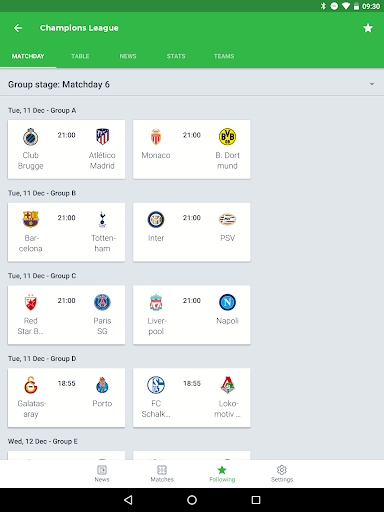Viewport: 384px width, 512px height.
Task: Tap the Following star in bottom bar
Action: pos(222,474)
